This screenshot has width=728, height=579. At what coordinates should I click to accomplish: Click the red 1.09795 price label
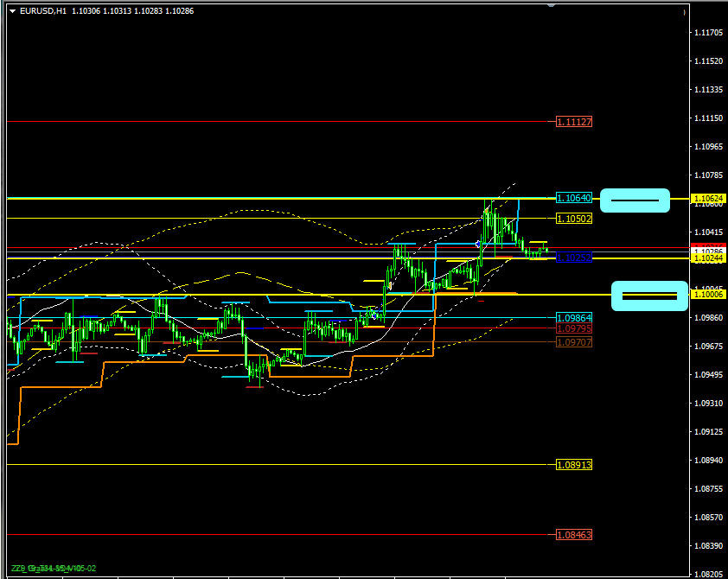pyautogui.click(x=574, y=328)
